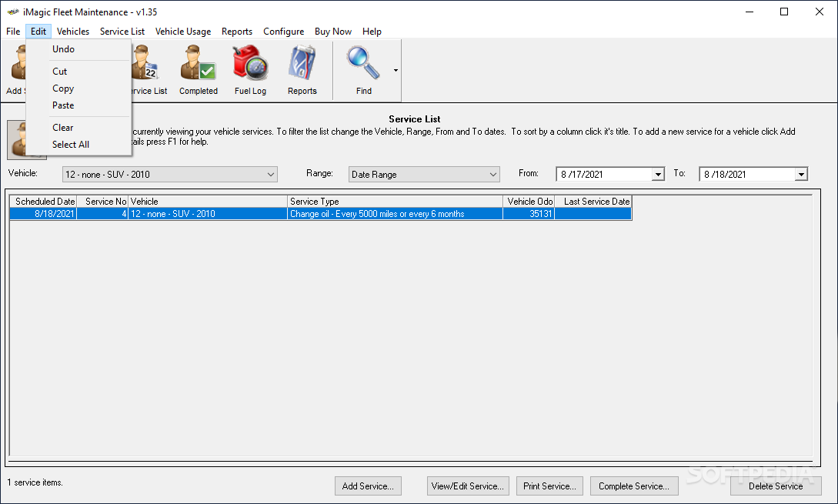838x504 pixels.
Task: Open the Reports menu in the menu bar
Action: pyautogui.click(x=237, y=32)
